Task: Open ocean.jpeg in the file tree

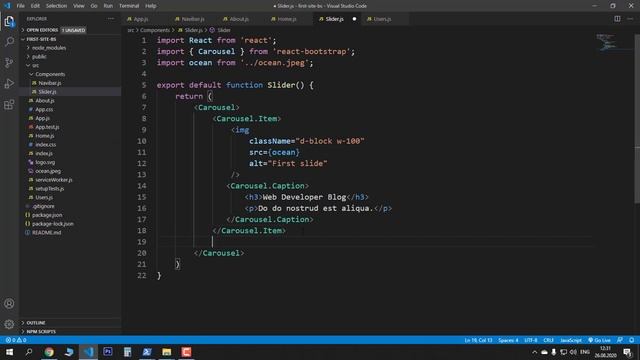Action: click(x=48, y=171)
